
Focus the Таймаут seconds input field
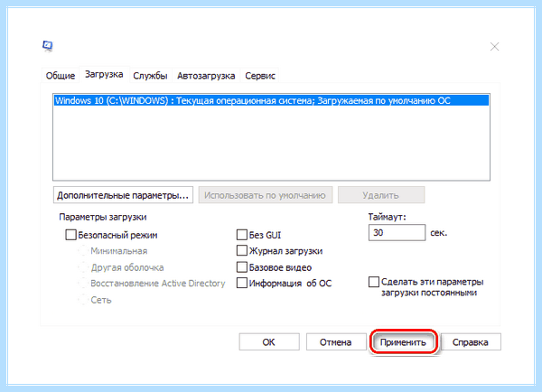[x=397, y=233]
